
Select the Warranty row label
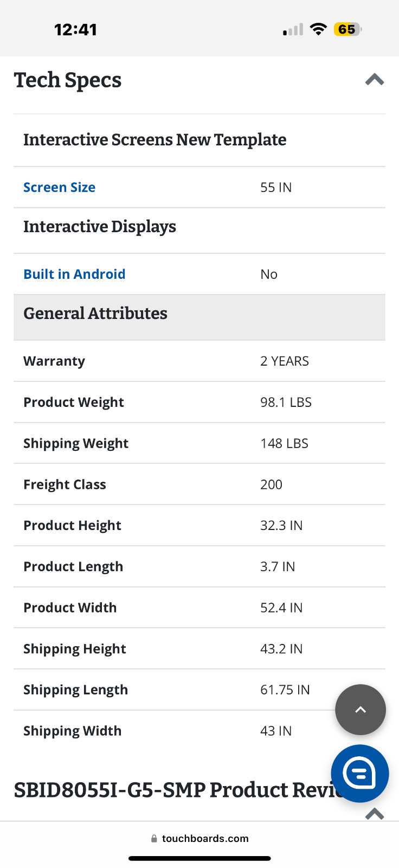pos(54,361)
